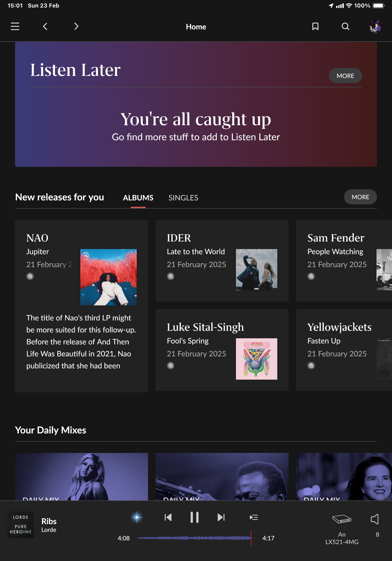Open Fool's Spring album title
Viewport: 392px width, 561px height.
point(188,341)
